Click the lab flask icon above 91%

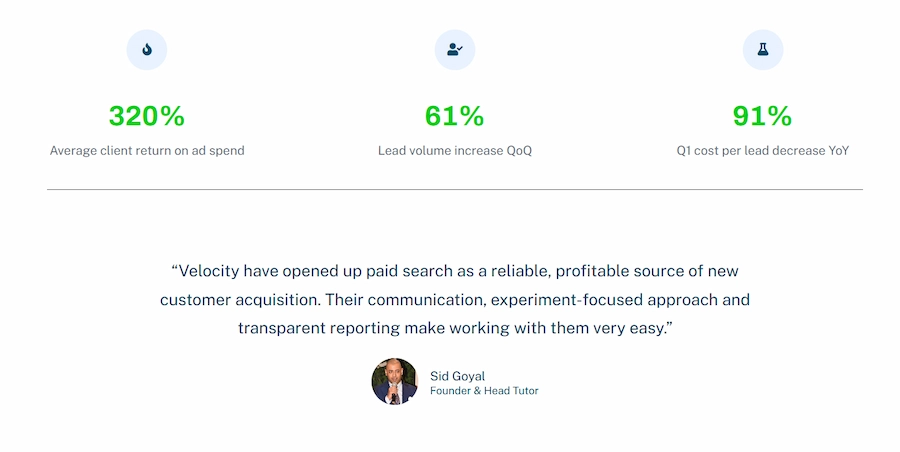click(x=762, y=50)
